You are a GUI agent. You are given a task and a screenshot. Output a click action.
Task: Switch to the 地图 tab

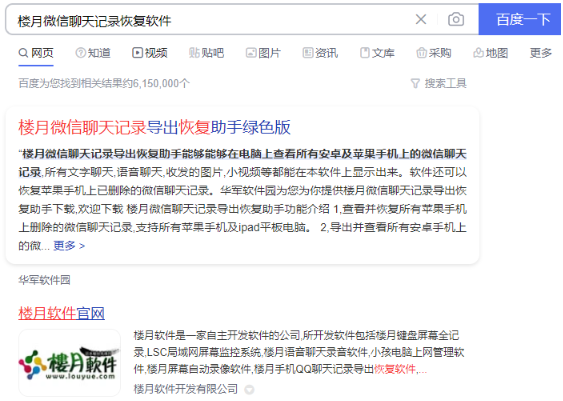click(x=490, y=53)
